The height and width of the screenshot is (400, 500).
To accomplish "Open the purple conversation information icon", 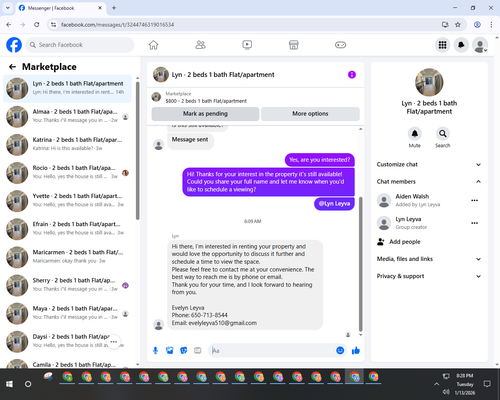I will coord(352,75).
